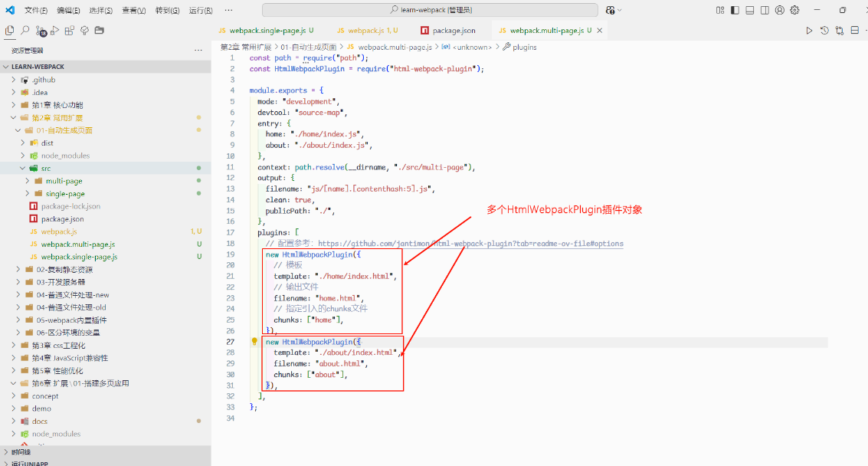Open the 文件(F) menu

tap(36, 11)
